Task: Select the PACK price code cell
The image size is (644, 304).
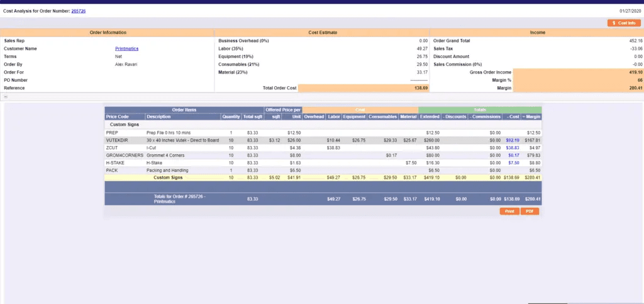Action: (x=112, y=170)
